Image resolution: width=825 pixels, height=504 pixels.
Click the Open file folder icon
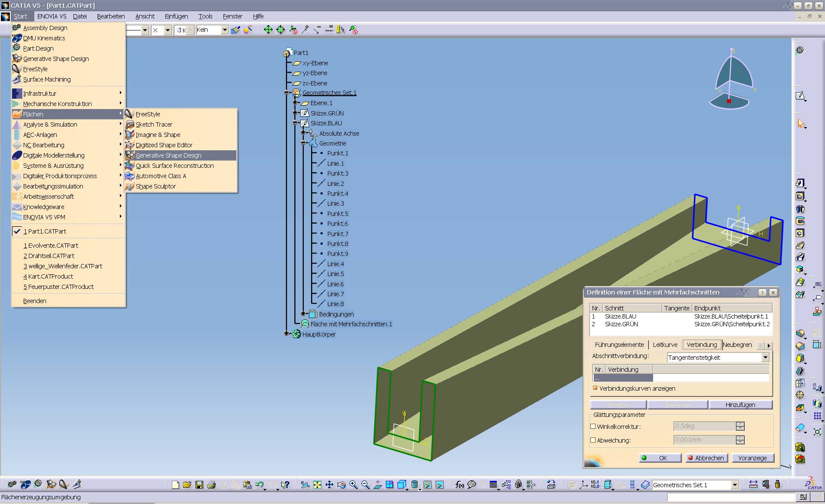pos(187,485)
